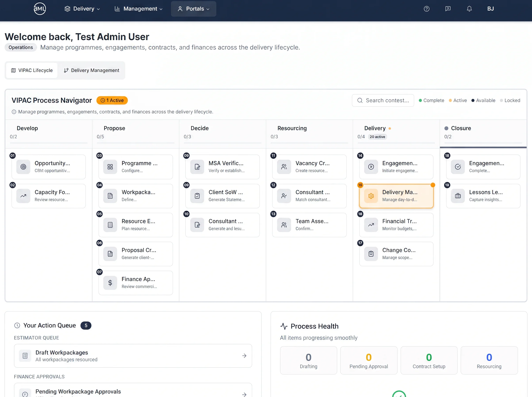Open the Lessons Le... card title
This screenshot has width=532, height=397.
point(486,192)
